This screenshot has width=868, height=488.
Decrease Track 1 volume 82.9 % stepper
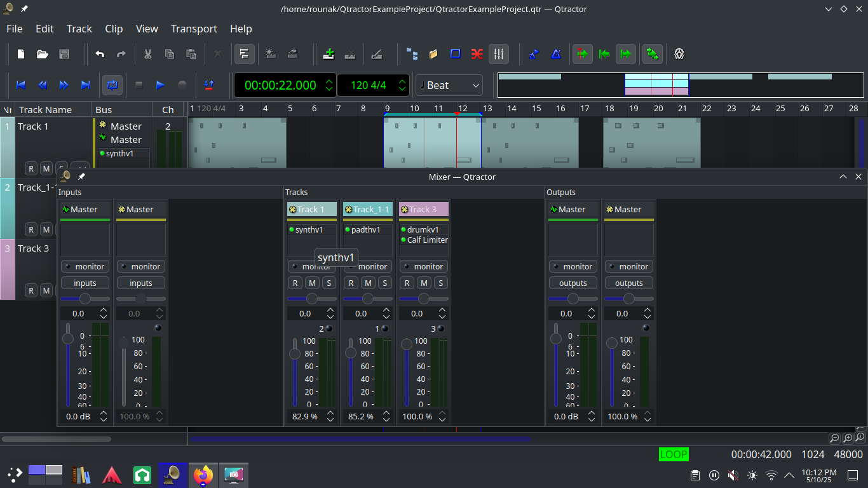[330, 420]
